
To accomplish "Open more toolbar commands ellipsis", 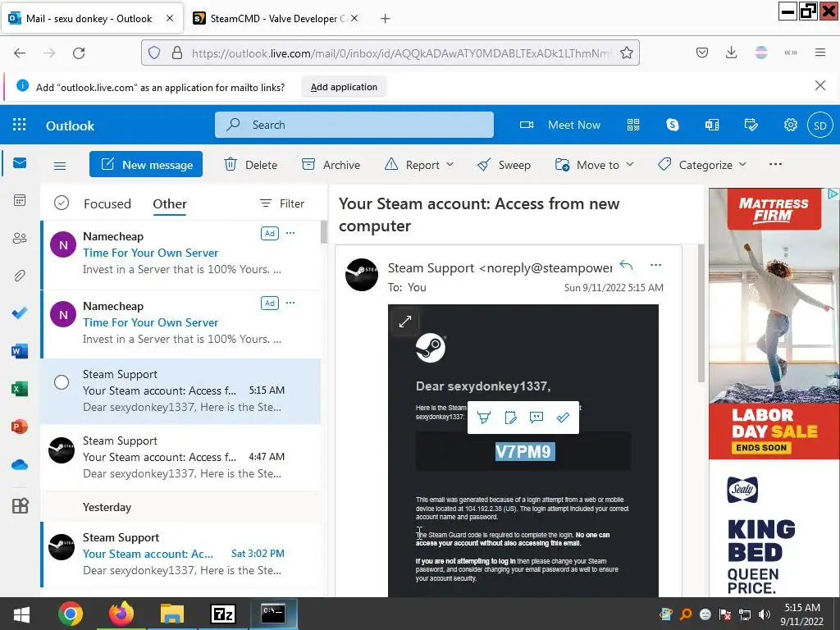I will (x=775, y=164).
